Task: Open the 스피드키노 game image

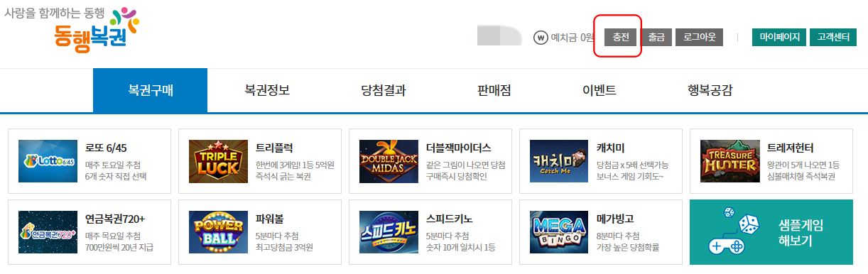Action: [x=388, y=232]
